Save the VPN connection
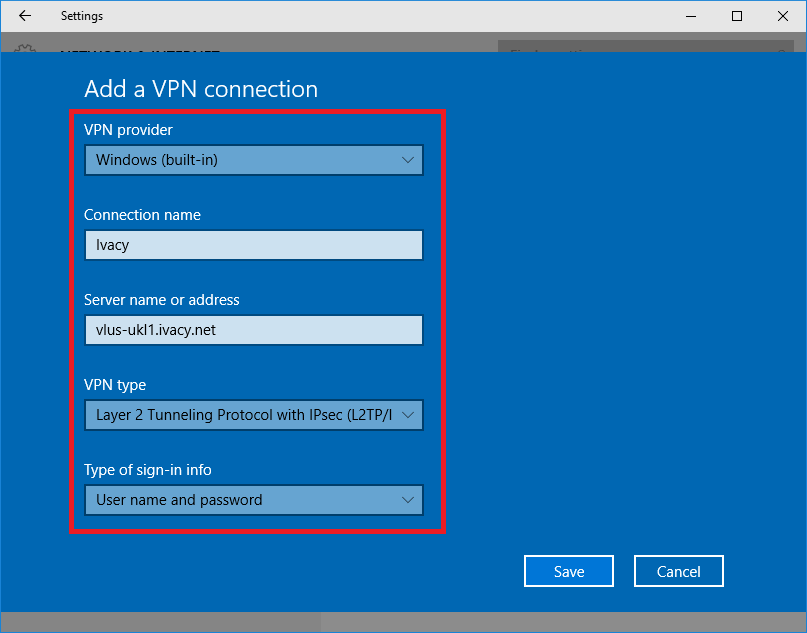 (569, 571)
